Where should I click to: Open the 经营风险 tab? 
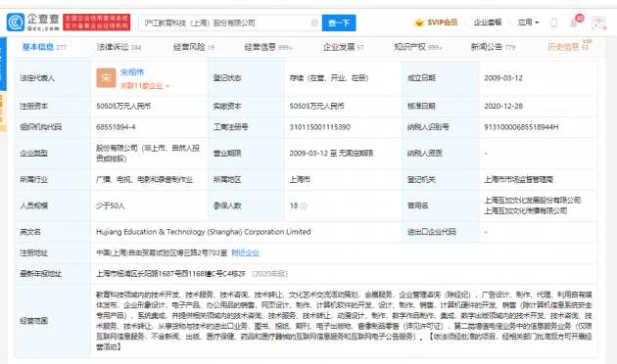coord(194,47)
